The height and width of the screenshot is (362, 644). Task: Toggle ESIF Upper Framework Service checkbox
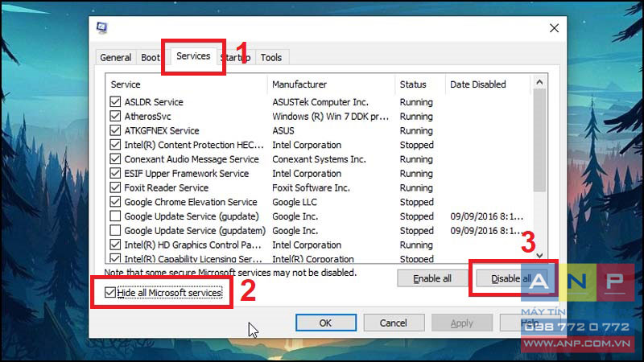pyautogui.click(x=115, y=173)
